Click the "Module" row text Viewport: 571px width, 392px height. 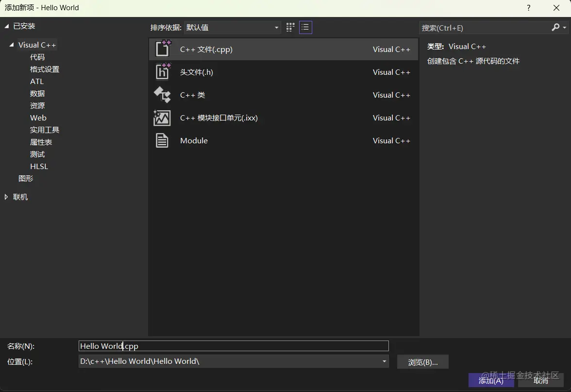coord(194,141)
